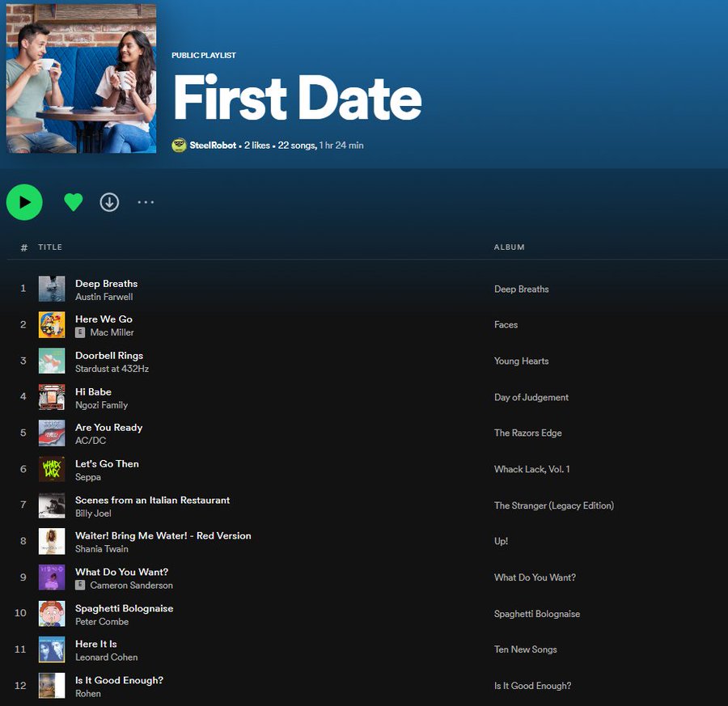Select the Whack Lack album cover icon
The height and width of the screenshot is (706, 728).
pos(52,470)
